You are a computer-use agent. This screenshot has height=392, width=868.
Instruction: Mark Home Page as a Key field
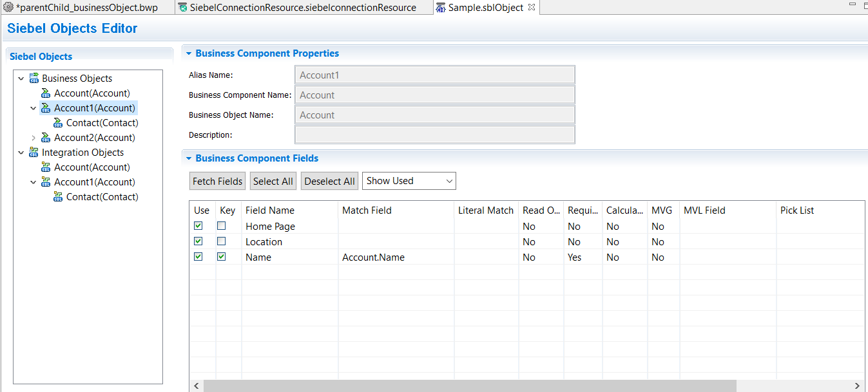coord(222,226)
